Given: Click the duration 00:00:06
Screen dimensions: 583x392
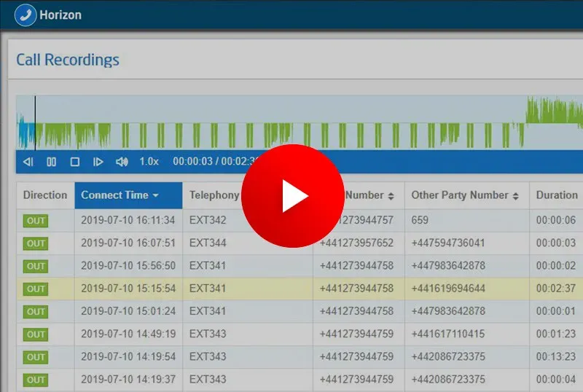Looking at the screenshot, I should pos(556,220).
